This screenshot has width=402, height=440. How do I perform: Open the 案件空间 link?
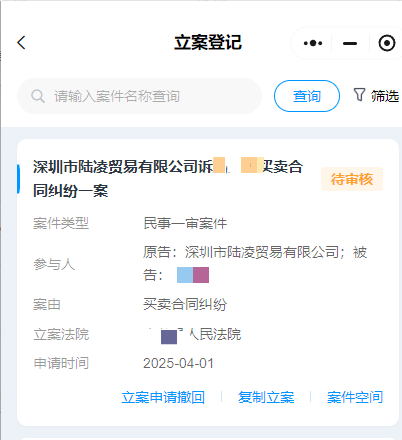point(355,397)
